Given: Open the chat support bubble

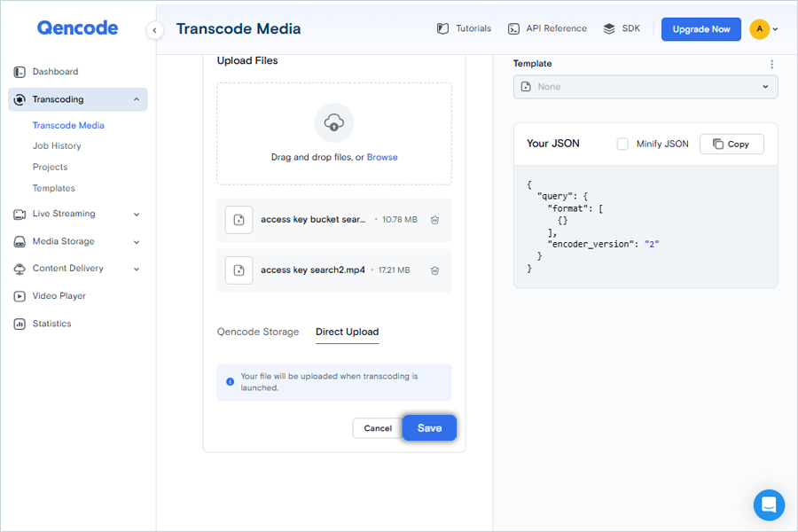Looking at the screenshot, I should point(769,505).
